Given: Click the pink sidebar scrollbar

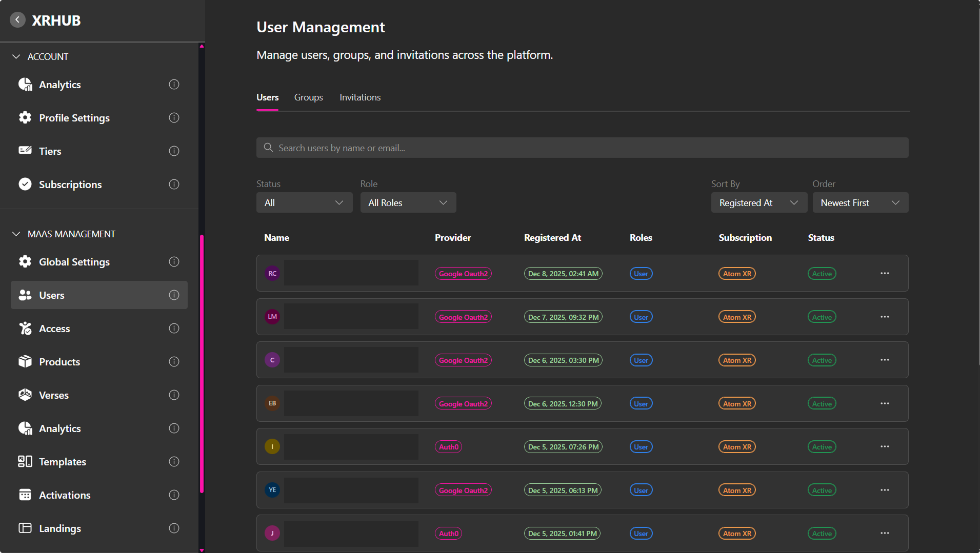Looking at the screenshot, I should pyautogui.click(x=202, y=364).
